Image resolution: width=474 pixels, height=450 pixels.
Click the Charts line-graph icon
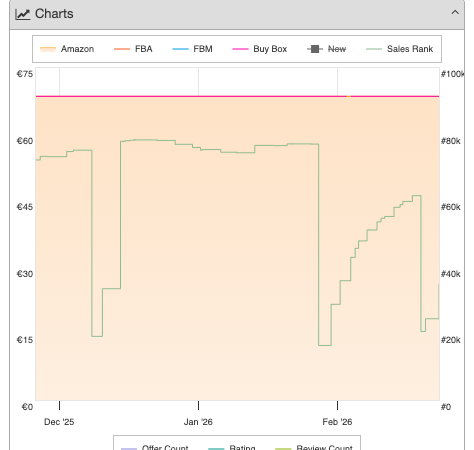click(x=23, y=14)
